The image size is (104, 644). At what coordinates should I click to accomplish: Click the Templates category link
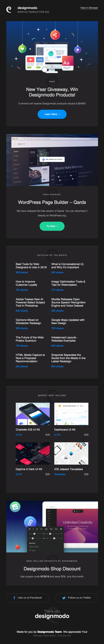click(x=60, y=474)
